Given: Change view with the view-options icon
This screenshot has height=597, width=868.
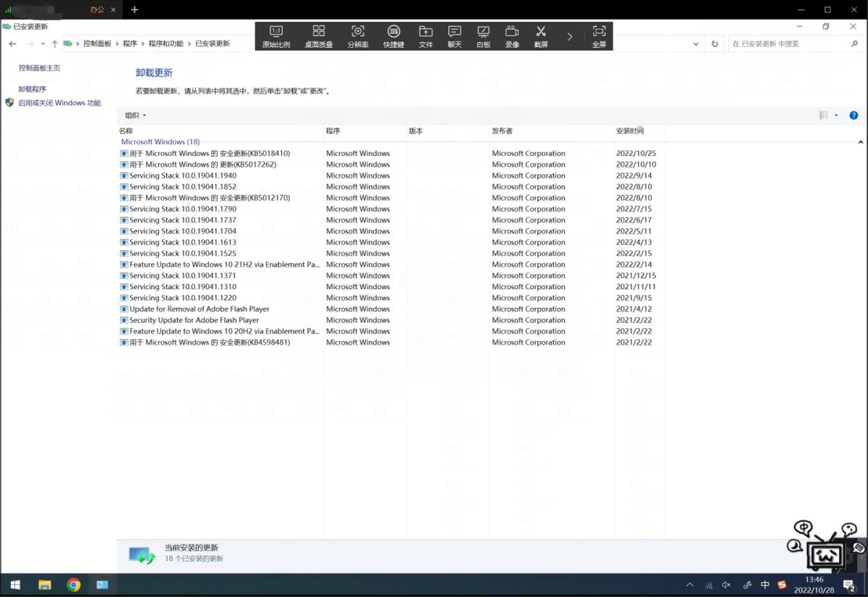Looking at the screenshot, I should (823, 116).
